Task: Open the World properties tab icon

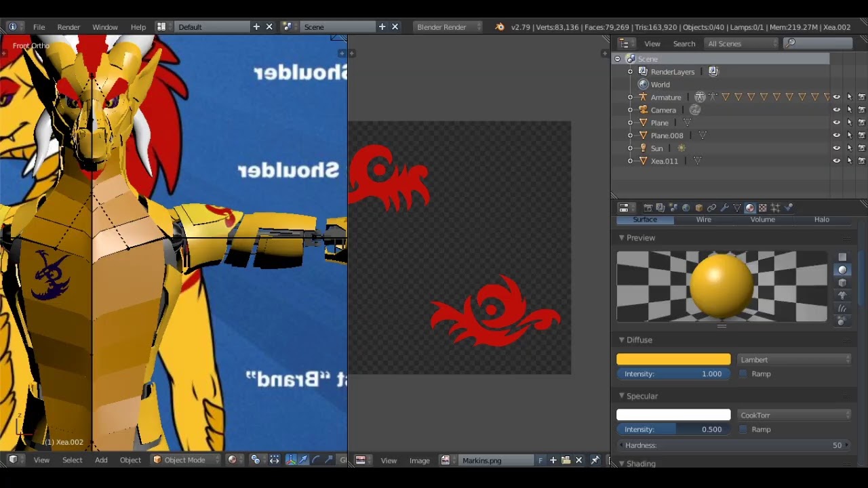Action: tap(686, 207)
